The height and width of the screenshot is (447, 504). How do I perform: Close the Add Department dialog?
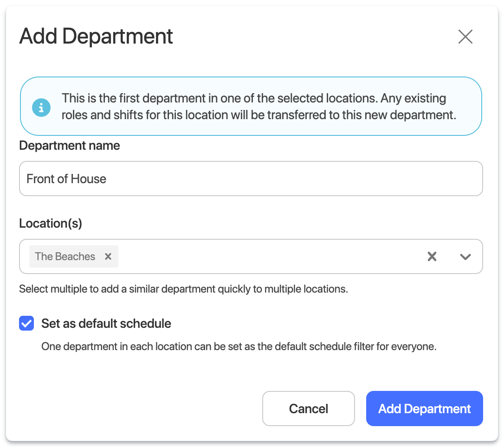pos(465,37)
